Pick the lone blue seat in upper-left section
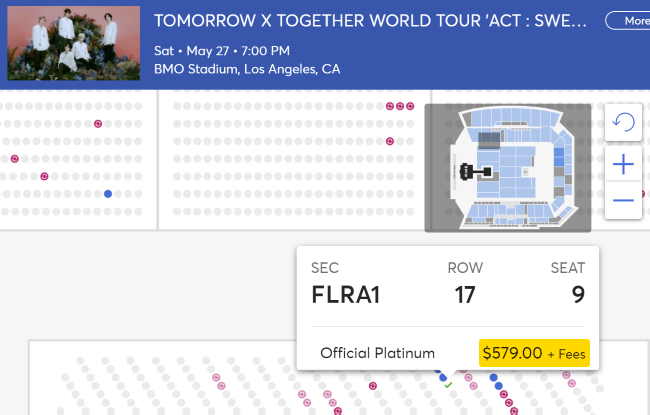Screen dimensions: 650x415 (107, 193)
